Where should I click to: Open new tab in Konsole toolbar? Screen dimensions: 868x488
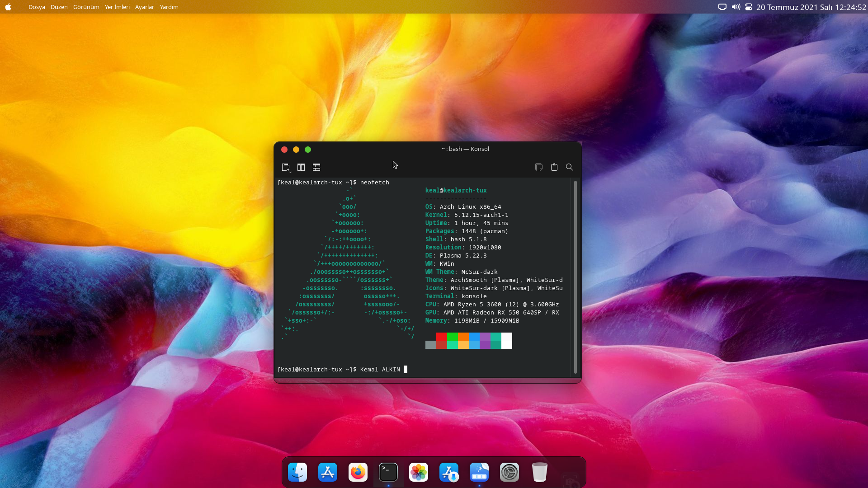pyautogui.click(x=286, y=167)
